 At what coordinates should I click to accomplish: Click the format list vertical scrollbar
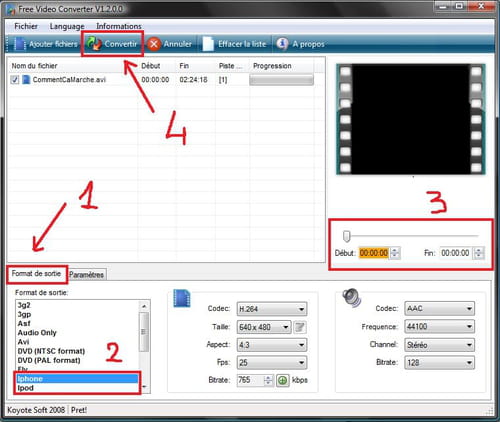[144, 346]
